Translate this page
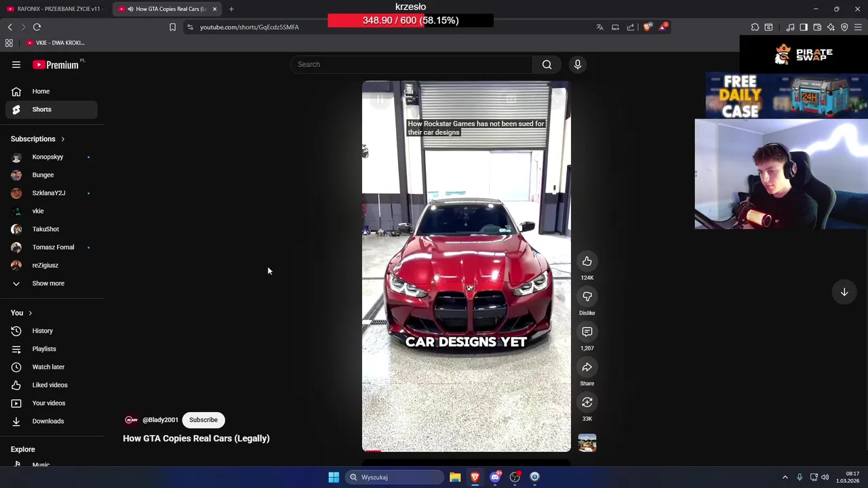 (x=599, y=27)
